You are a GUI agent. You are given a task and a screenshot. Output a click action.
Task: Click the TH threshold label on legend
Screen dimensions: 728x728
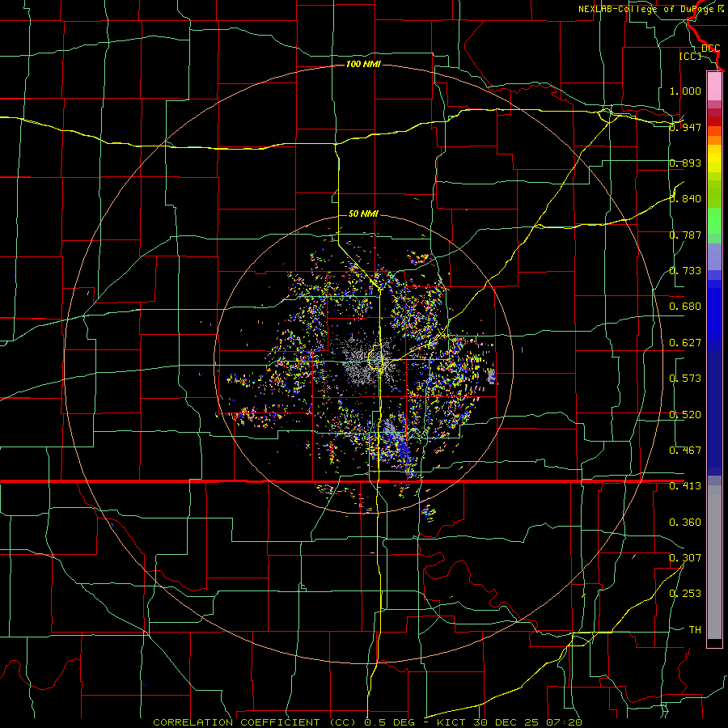[695, 630]
